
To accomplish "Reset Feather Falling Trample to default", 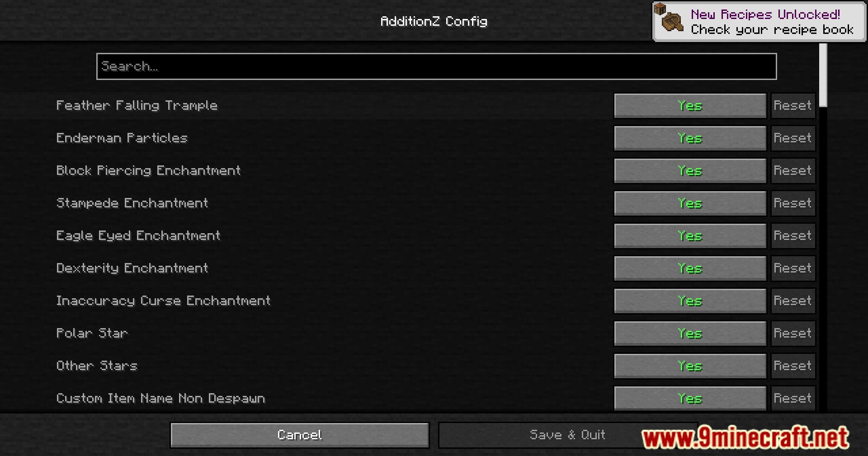I will [x=793, y=106].
